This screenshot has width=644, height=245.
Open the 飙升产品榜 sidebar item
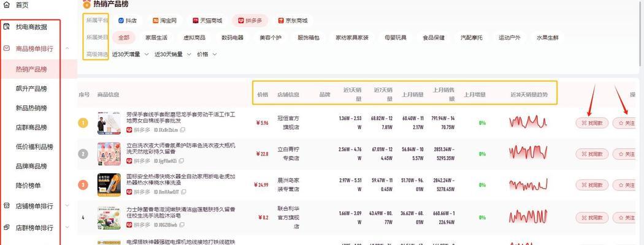point(31,89)
